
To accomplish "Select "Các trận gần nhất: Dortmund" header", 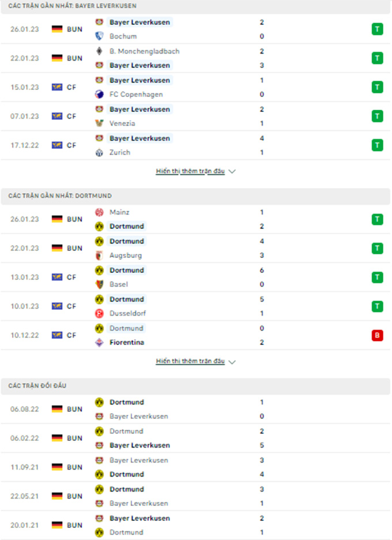I will pyautogui.click(x=60, y=196).
